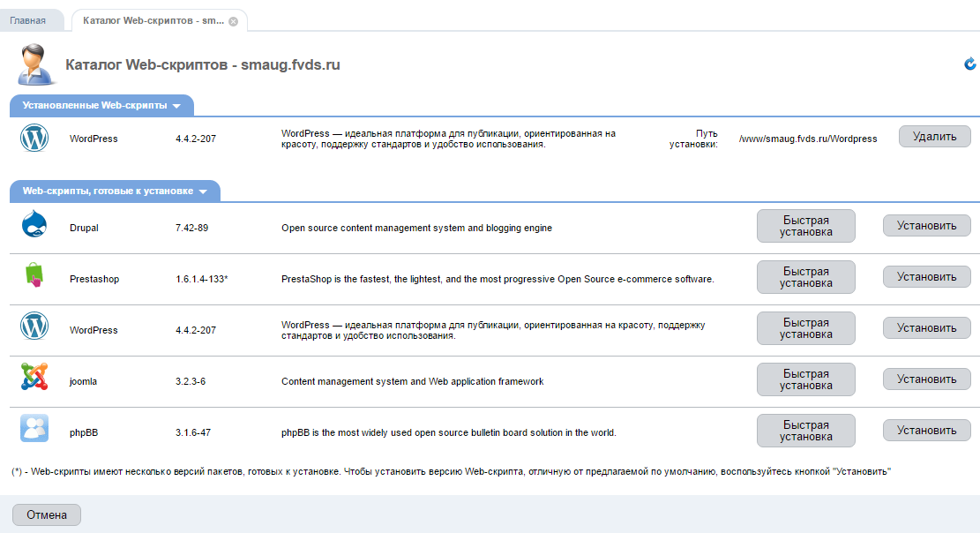Click Установить for Prestashop
The image size is (980, 533).
pyautogui.click(x=927, y=277)
